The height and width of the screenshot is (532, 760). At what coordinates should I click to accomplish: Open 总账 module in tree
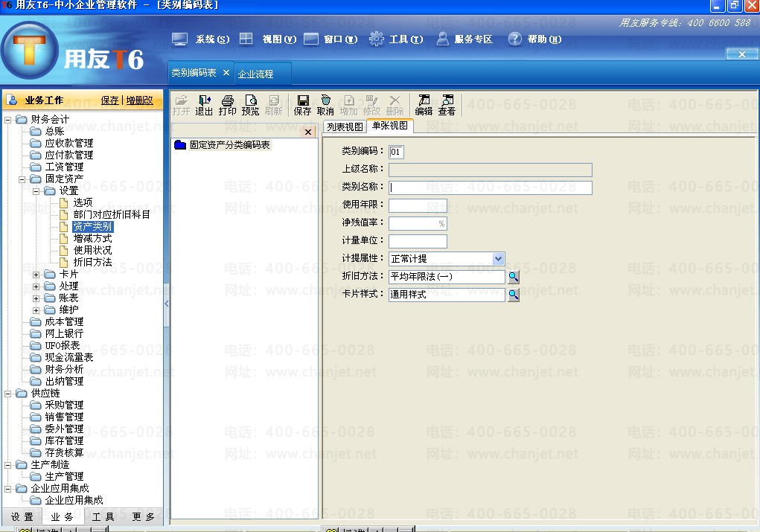[54, 131]
